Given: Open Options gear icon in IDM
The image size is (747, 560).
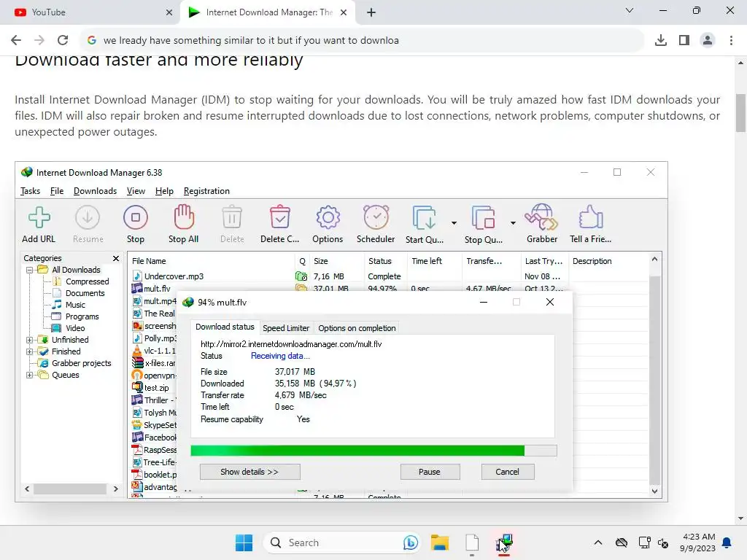Looking at the screenshot, I should coord(328,217).
